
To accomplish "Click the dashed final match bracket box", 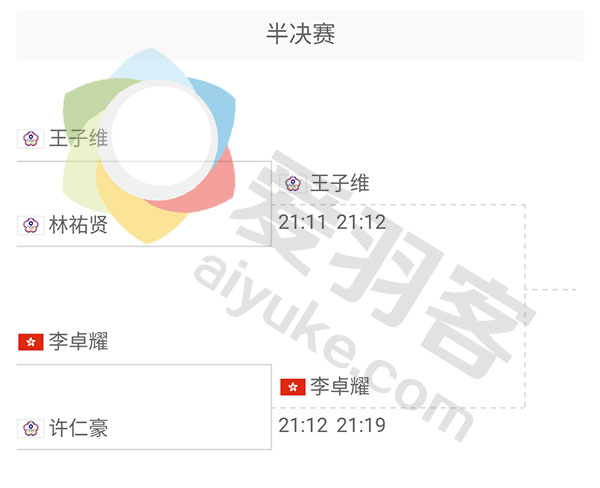I will click(398, 306).
